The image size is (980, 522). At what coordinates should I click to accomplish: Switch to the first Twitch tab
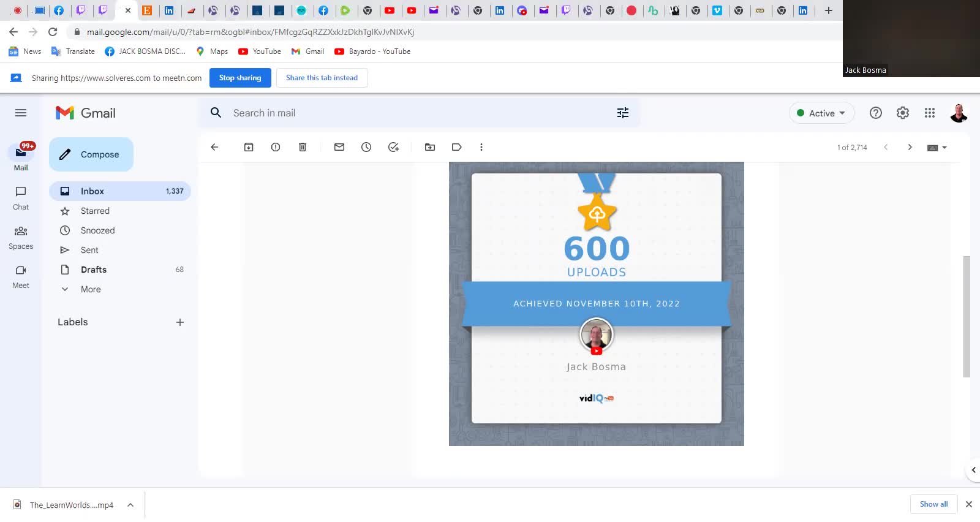[81, 10]
